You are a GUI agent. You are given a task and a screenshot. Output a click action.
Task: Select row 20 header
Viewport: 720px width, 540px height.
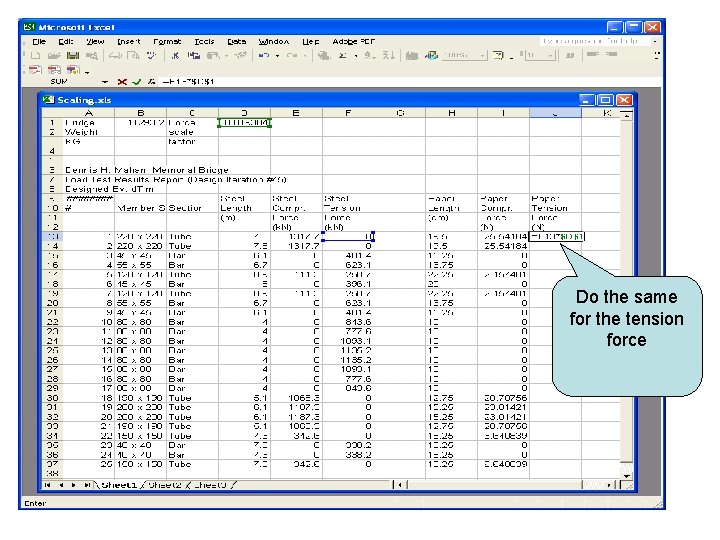pyautogui.click(x=52, y=303)
